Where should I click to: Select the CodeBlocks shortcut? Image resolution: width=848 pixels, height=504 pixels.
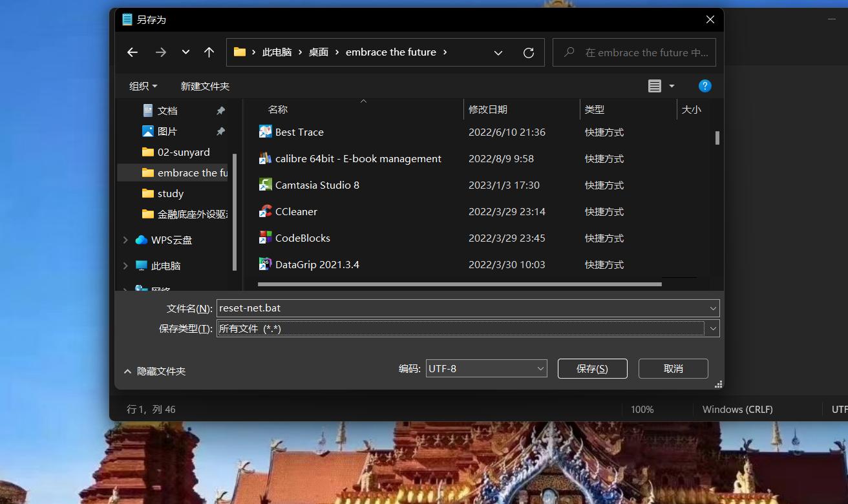click(x=302, y=238)
